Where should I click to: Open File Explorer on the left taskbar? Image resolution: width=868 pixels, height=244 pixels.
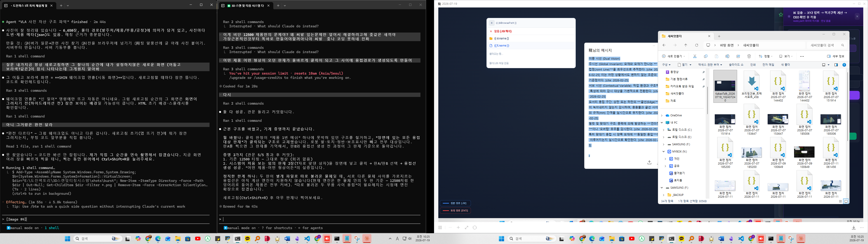178,239
